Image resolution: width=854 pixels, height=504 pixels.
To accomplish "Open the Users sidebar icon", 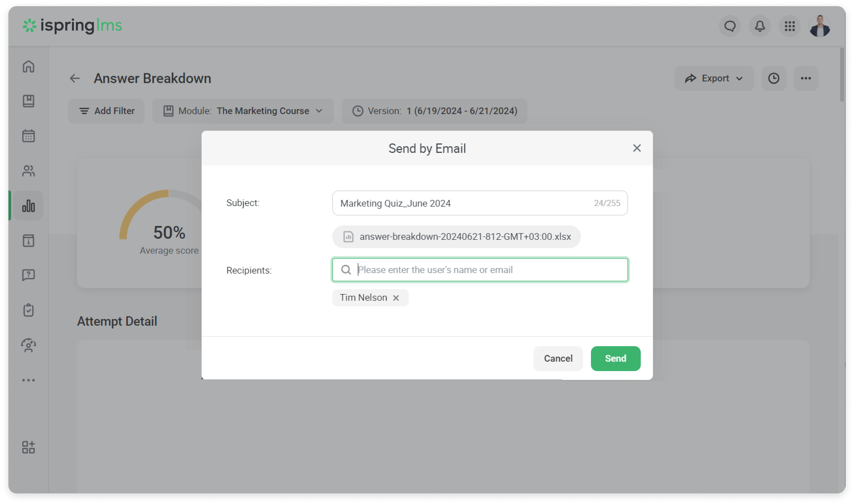I will click(29, 171).
